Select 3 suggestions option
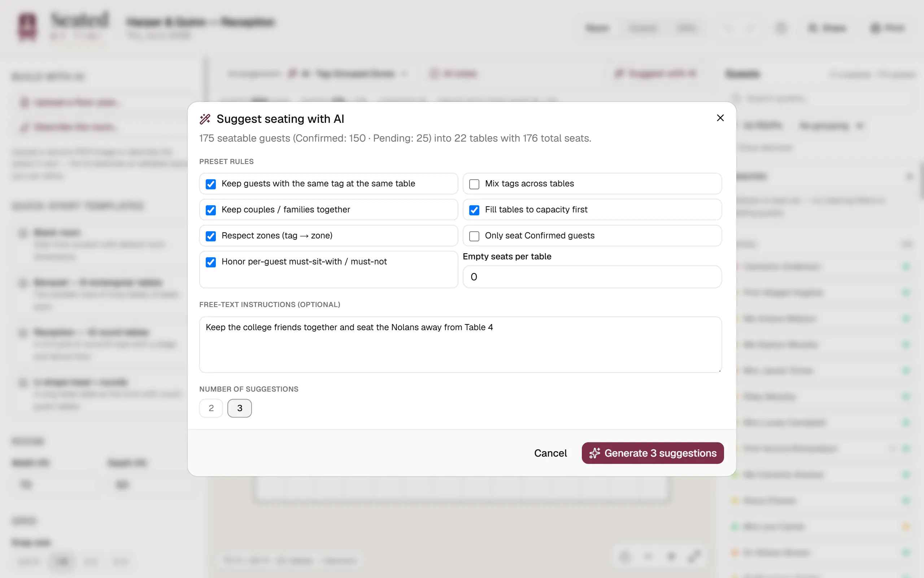Screen dimensions: 924x578 pos(239,408)
